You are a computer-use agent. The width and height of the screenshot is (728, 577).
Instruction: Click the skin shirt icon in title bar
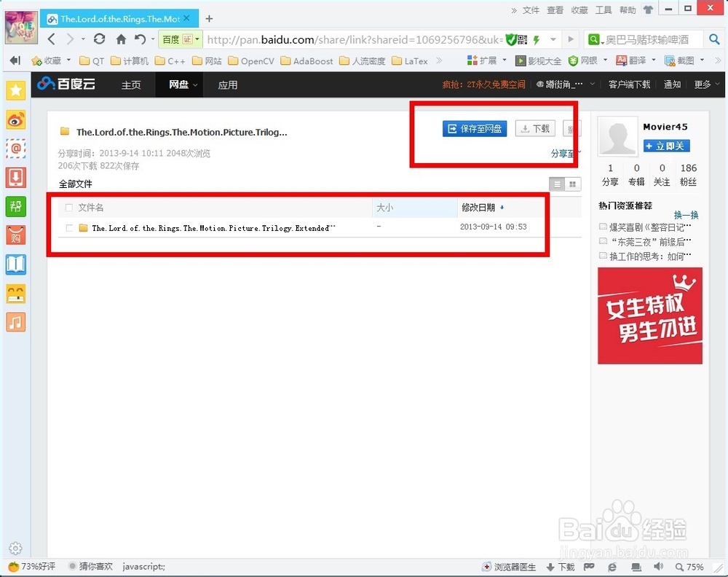point(648,9)
